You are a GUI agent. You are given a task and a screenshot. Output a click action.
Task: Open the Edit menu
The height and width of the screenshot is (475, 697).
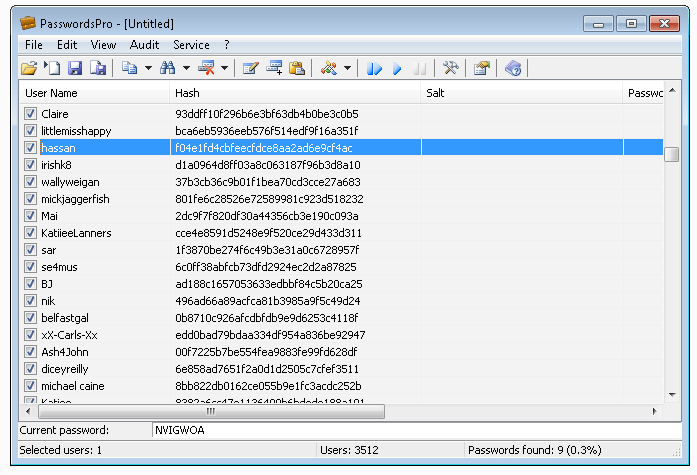click(67, 45)
